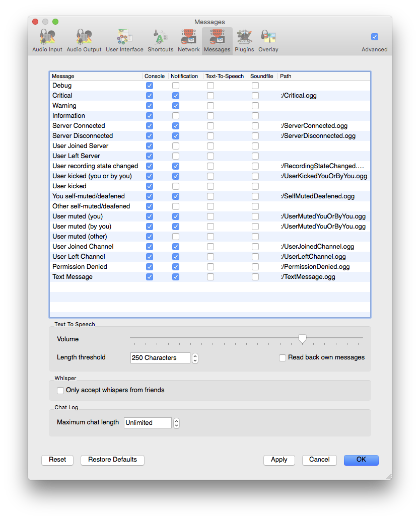Select the Information message row label

pos(68,116)
